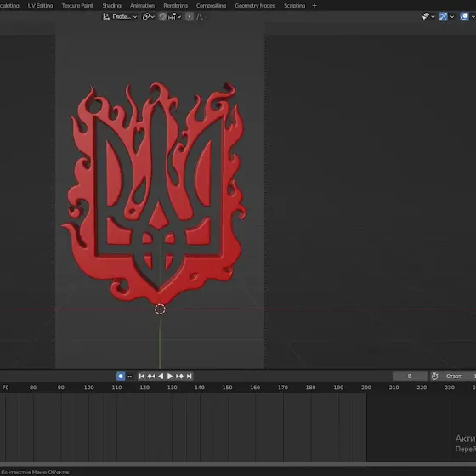476x476 pixels.
Task: Switch to the Animation workspace tab
Action: click(142, 6)
